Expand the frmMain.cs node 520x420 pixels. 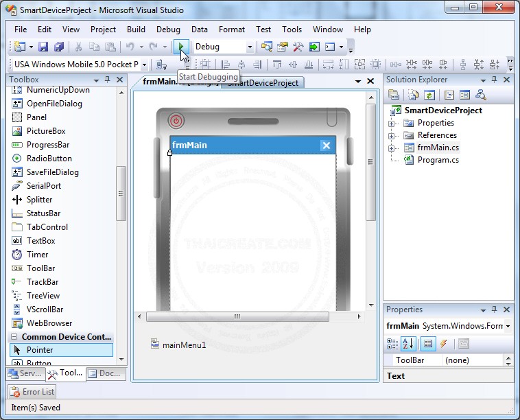391,148
